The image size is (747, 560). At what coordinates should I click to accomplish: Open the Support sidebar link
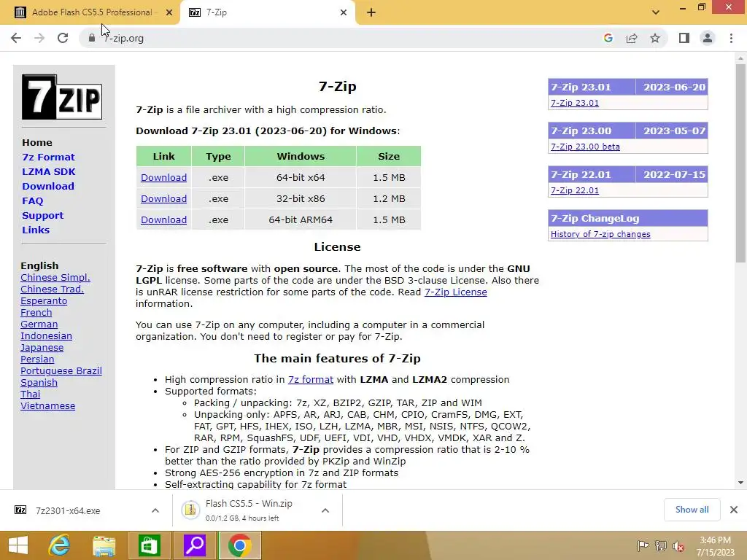click(42, 215)
